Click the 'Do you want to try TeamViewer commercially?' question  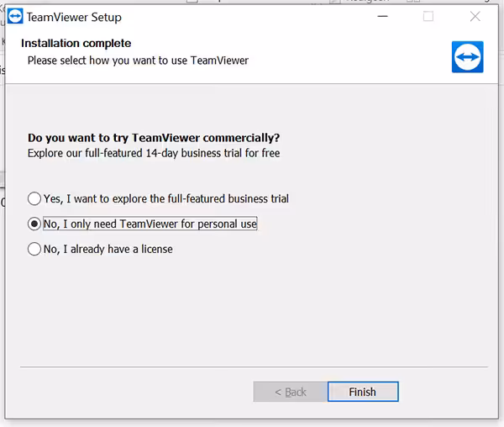coord(154,138)
